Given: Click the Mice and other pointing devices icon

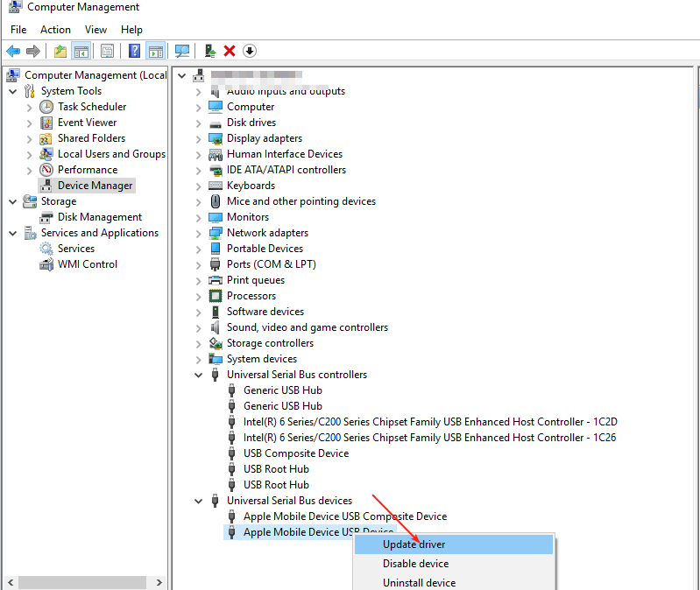Looking at the screenshot, I should pyautogui.click(x=216, y=201).
